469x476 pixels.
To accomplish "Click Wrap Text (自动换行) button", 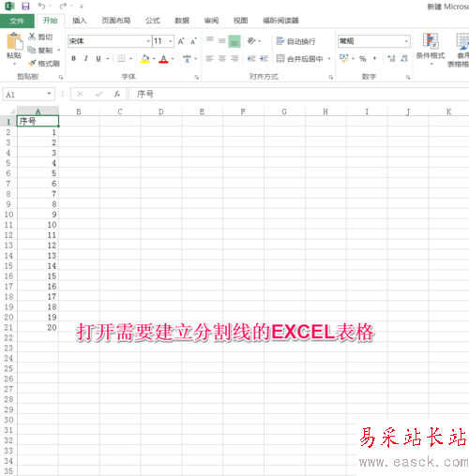I will click(296, 41).
